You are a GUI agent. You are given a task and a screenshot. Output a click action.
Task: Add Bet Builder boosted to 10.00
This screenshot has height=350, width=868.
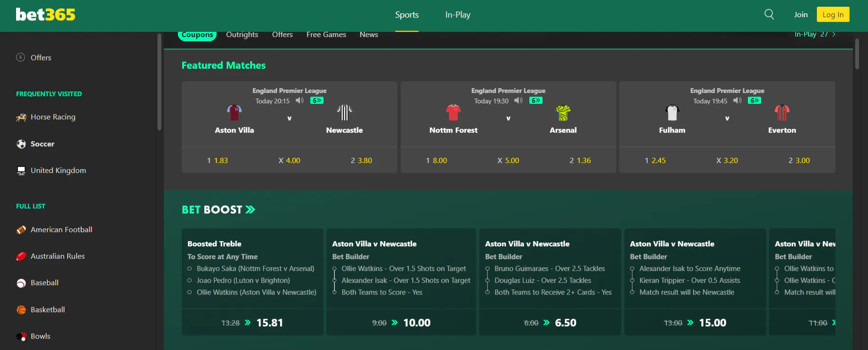pyautogui.click(x=401, y=323)
